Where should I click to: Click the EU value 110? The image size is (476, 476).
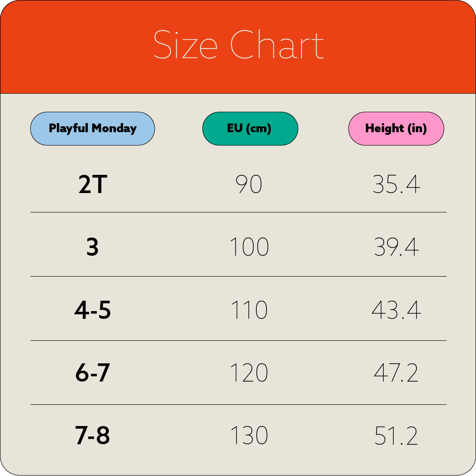249,311
